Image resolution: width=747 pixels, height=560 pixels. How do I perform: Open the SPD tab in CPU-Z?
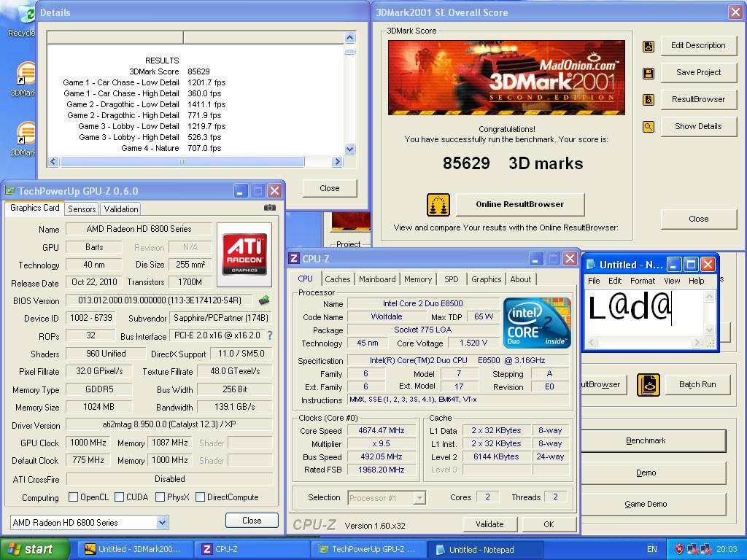pos(451,279)
